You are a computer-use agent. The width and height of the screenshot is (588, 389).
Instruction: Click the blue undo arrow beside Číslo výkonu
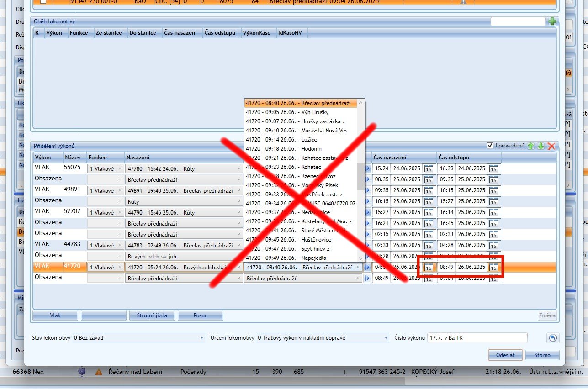pyautogui.click(x=552, y=338)
